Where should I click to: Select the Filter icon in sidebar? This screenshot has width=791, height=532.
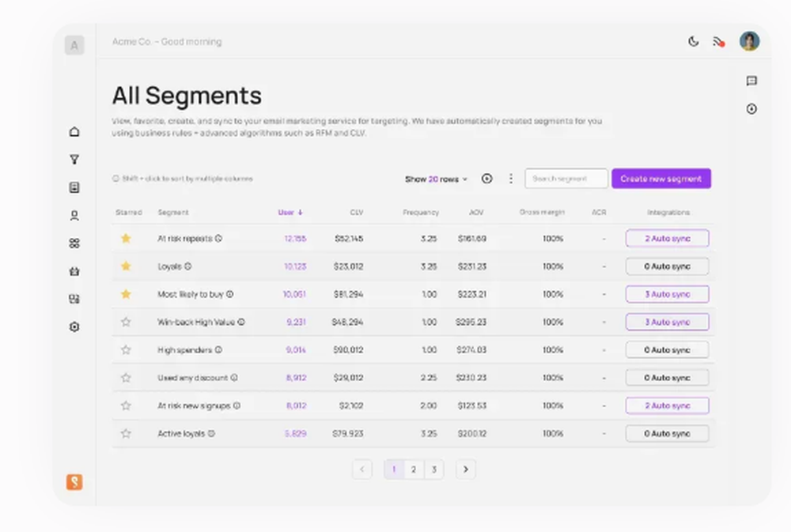point(74,159)
